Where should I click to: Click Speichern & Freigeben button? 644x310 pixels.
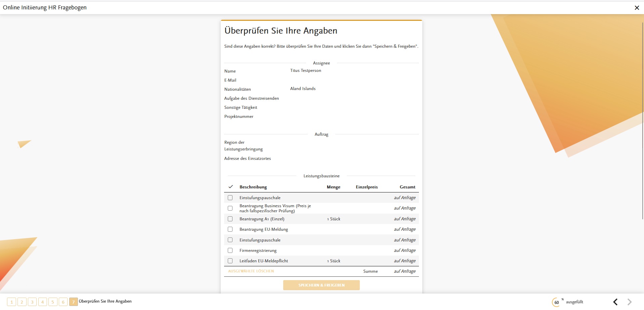point(321,285)
